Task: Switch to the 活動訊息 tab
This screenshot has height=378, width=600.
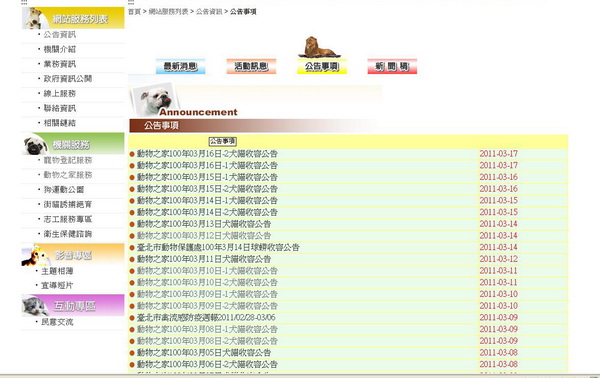Action: pos(251,67)
